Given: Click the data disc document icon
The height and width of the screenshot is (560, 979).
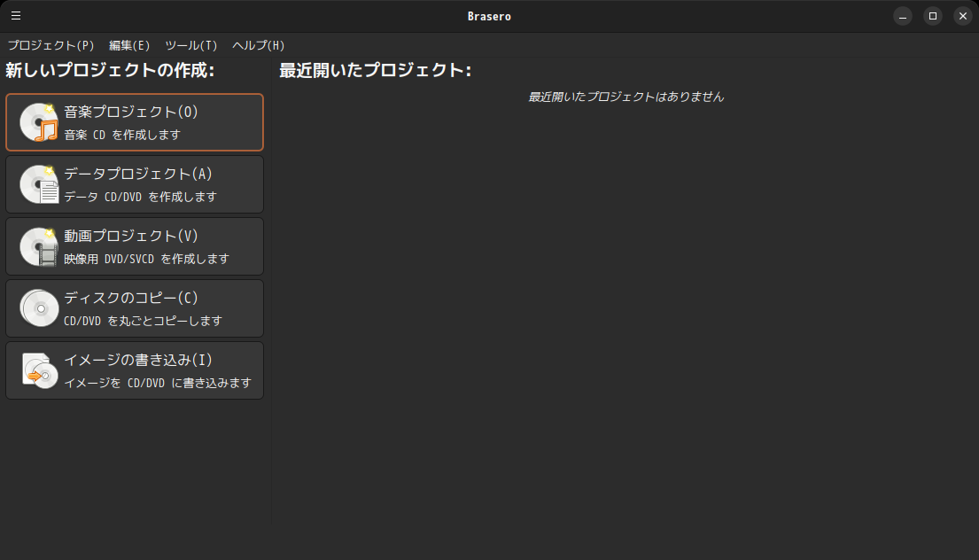Looking at the screenshot, I should click(x=39, y=184).
